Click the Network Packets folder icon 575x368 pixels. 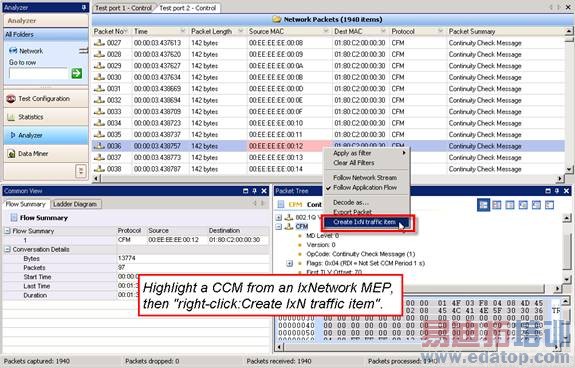pyautogui.click(x=277, y=19)
